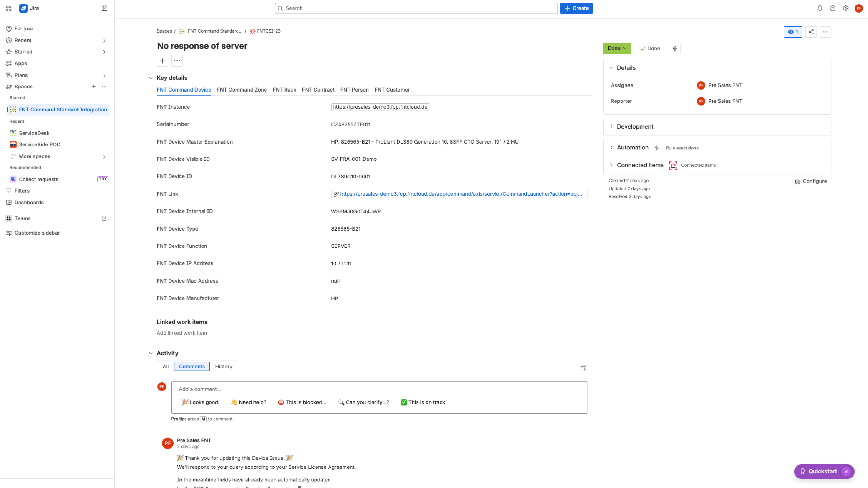Expand the Development section
Image resolution: width=868 pixels, height=488 pixels.
pos(611,127)
